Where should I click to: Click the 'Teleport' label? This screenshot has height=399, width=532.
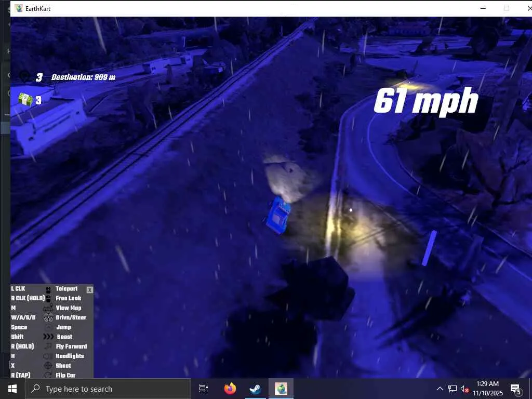[x=66, y=289]
